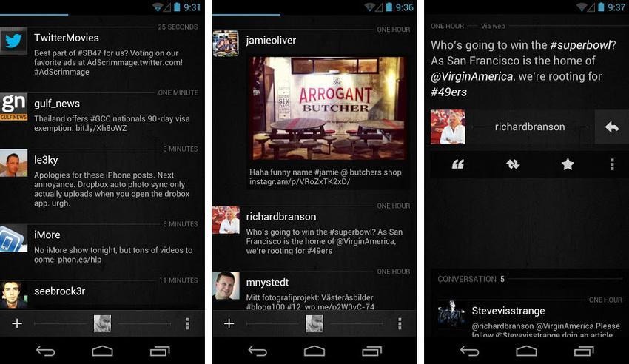Open iMore tweet about videos to come

[113, 255]
